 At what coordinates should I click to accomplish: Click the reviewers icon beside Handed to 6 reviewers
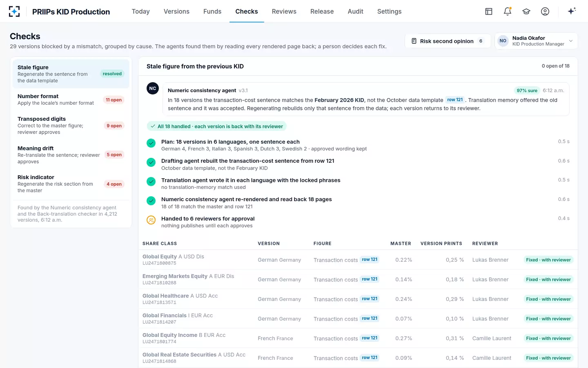(x=151, y=220)
